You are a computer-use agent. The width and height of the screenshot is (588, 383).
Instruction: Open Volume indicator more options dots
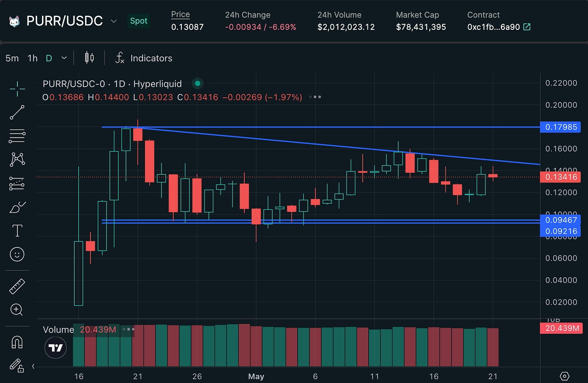tap(128, 329)
